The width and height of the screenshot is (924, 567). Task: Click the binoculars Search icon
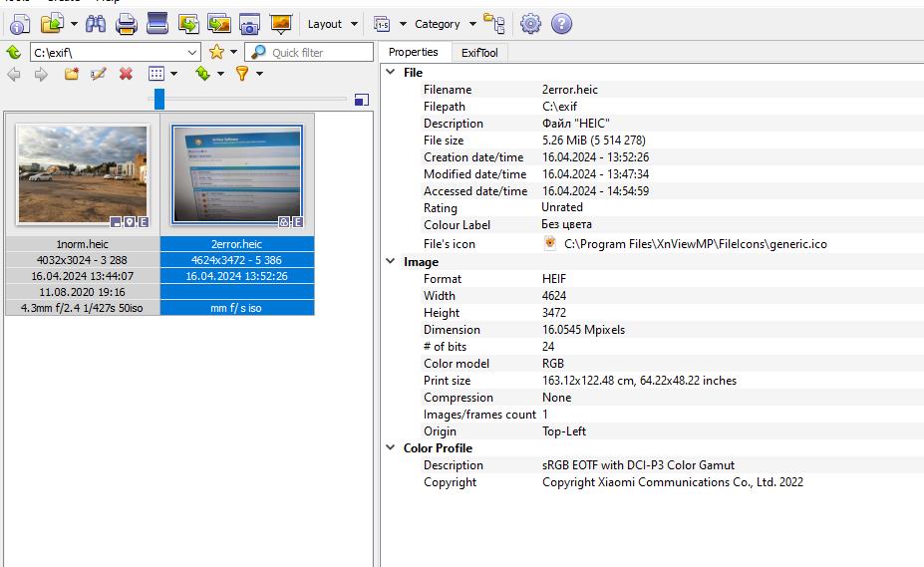95,24
